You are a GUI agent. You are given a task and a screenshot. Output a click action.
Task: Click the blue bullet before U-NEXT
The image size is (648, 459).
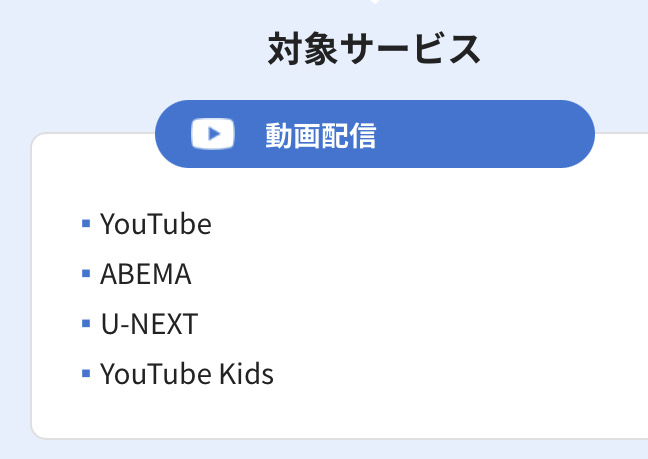coord(86,323)
